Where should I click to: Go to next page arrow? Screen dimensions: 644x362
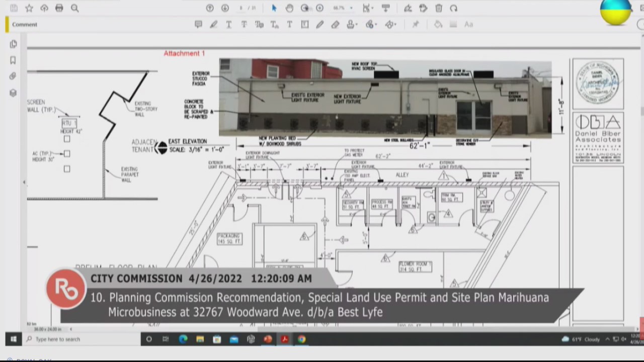[225, 8]
